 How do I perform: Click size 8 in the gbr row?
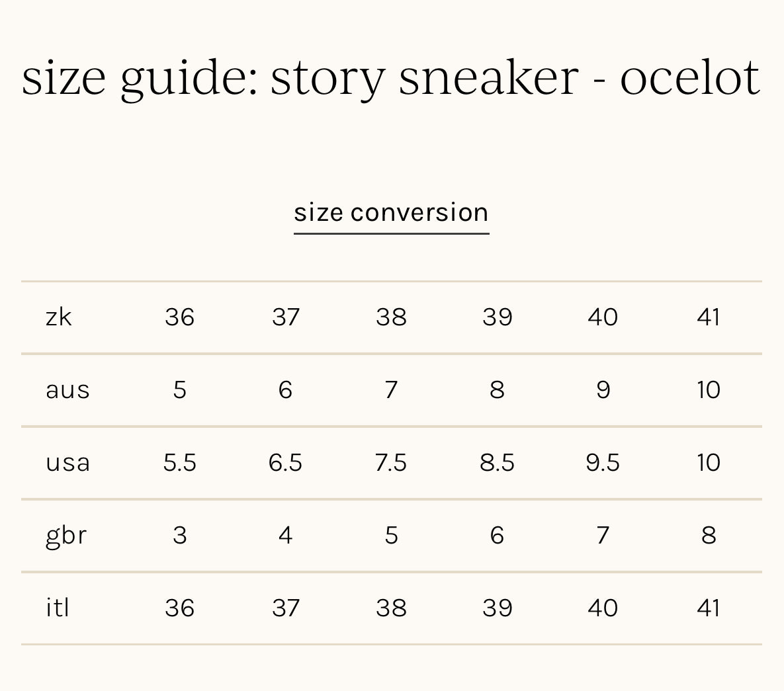point(708,536)
